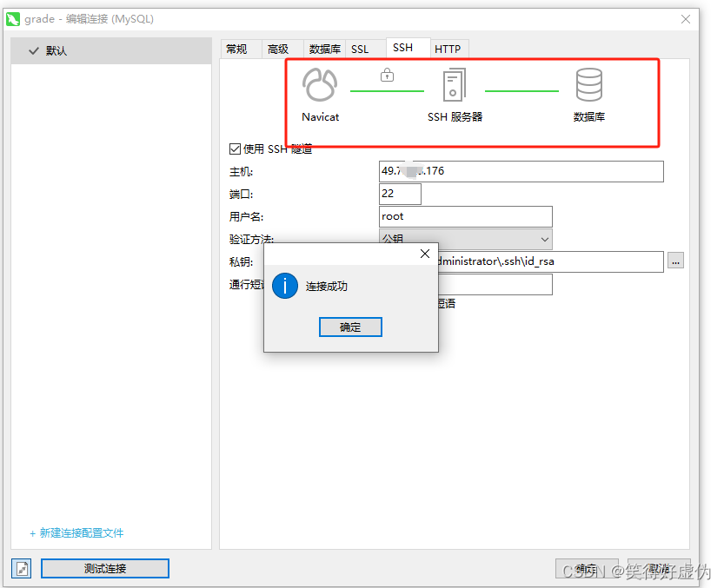
Task: Select the 用户名 field containing root
Action: 465,216
